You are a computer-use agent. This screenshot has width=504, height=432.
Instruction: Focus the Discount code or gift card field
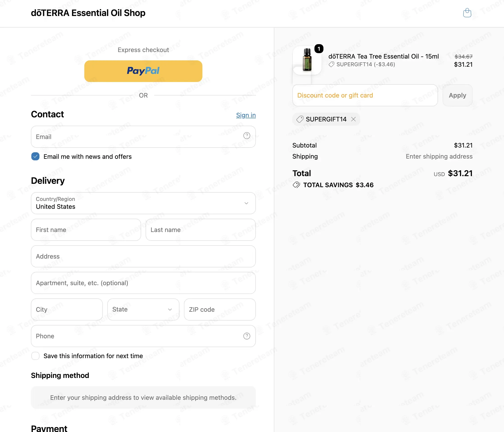pyautogui.click(x=365, y=95)
